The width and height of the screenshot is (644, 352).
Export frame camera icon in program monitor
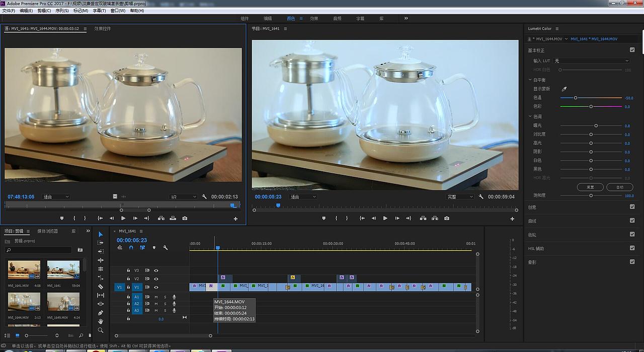[447, 219]
